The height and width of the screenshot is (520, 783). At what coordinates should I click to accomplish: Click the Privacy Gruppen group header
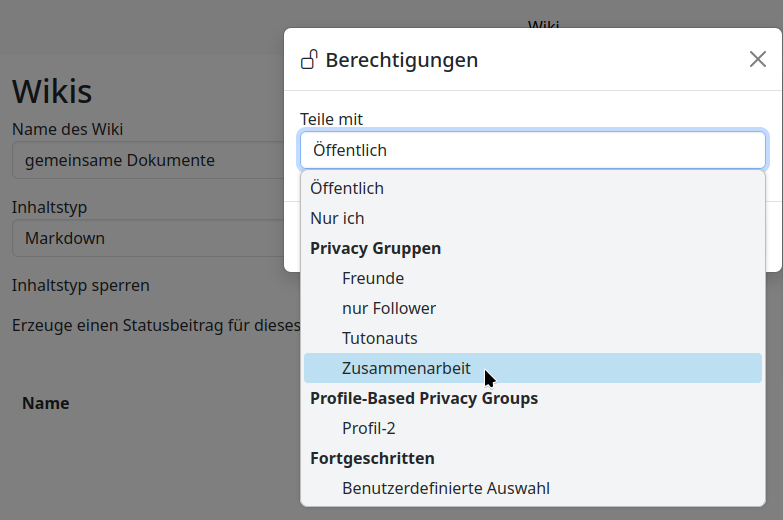375,248
